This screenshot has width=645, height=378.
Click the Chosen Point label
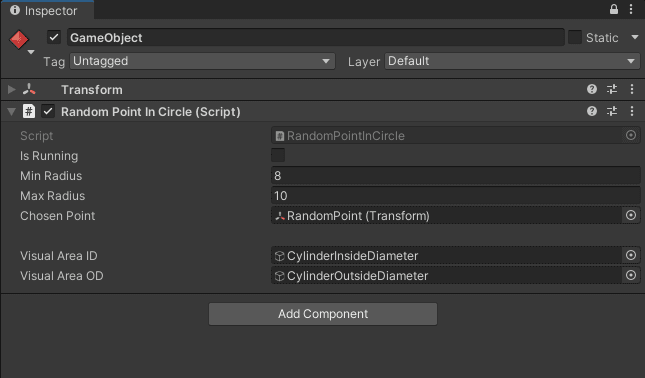point(58,216)
